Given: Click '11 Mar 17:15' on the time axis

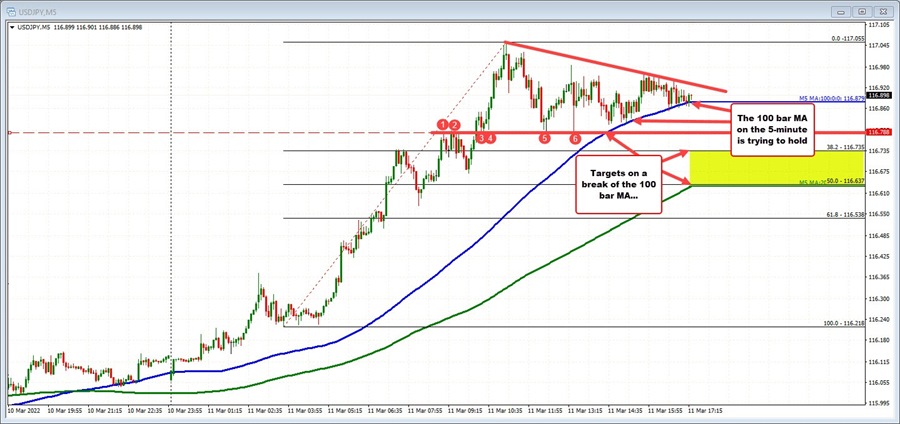Looking at the screenshot, I should [704, 411].
